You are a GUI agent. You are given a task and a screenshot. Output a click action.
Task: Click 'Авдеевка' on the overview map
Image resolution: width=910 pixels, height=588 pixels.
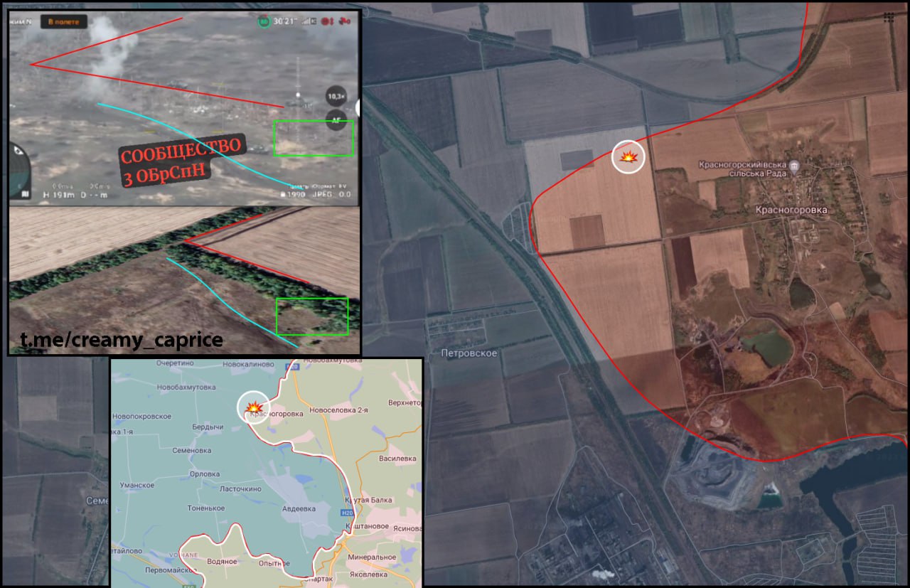pos(299,508)
